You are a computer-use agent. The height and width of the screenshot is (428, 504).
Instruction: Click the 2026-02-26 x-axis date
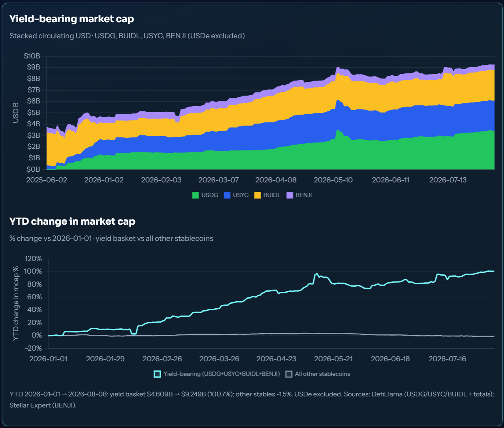[162, 359]
